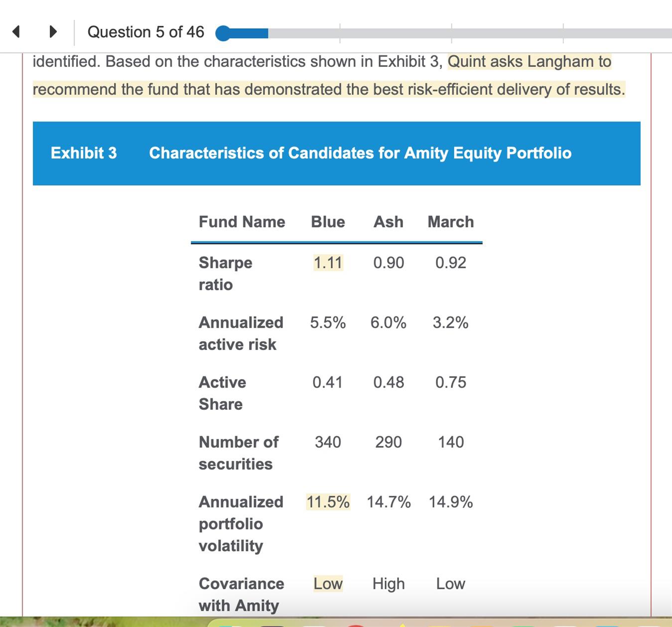Screen dimensions: 672x627
Task: Click the 340 number of securities cell
Action: 328,442
